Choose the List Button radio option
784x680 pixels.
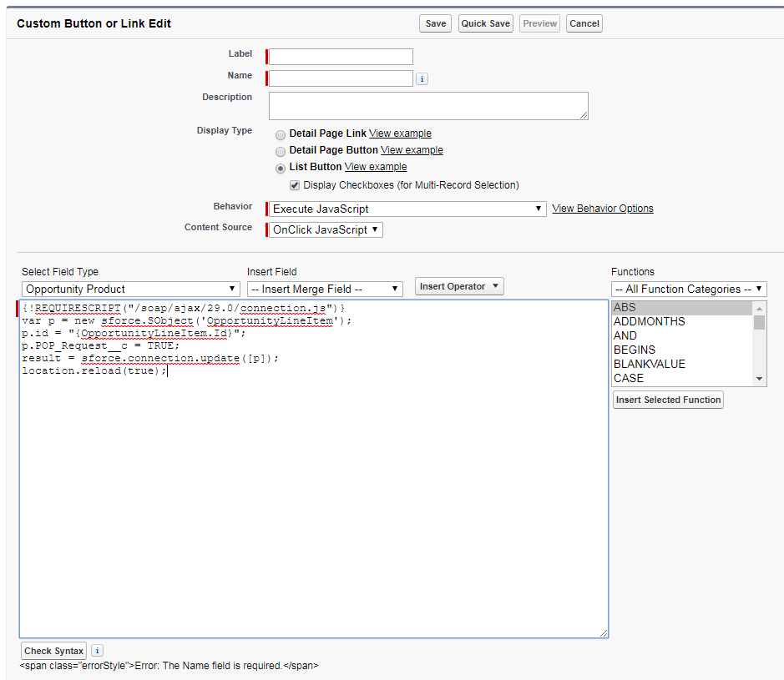[281, 168]
